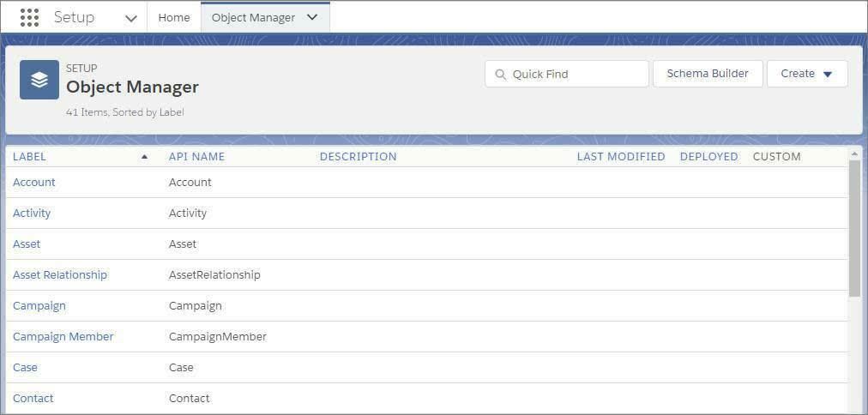Viewport: 868px width, 415px height.
Task: Open the Case object
Action: click(25, 368)
